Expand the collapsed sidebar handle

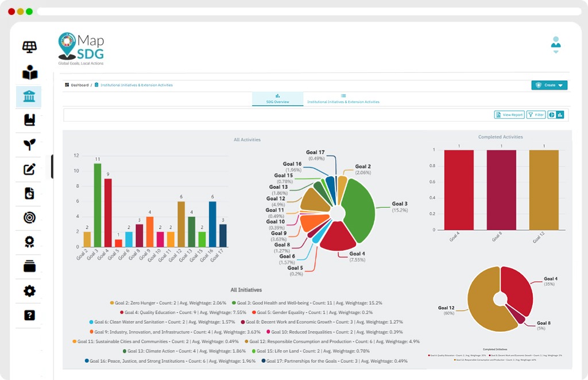pos(52,166)
